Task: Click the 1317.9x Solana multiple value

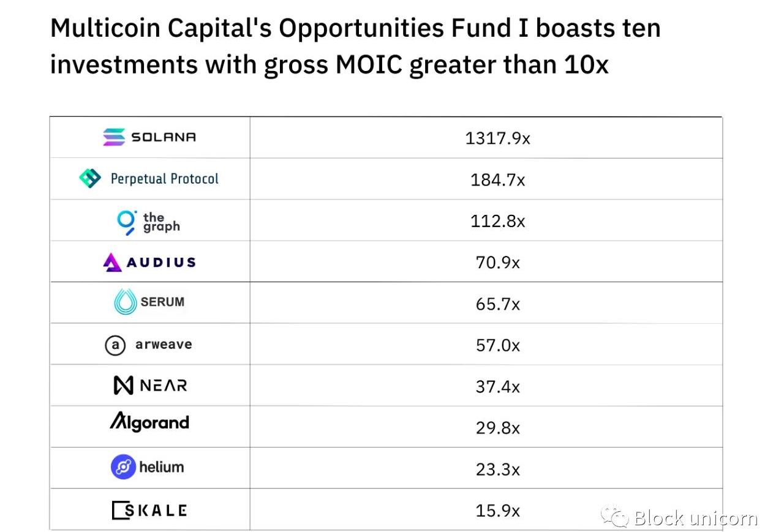Action: [497, 138]
